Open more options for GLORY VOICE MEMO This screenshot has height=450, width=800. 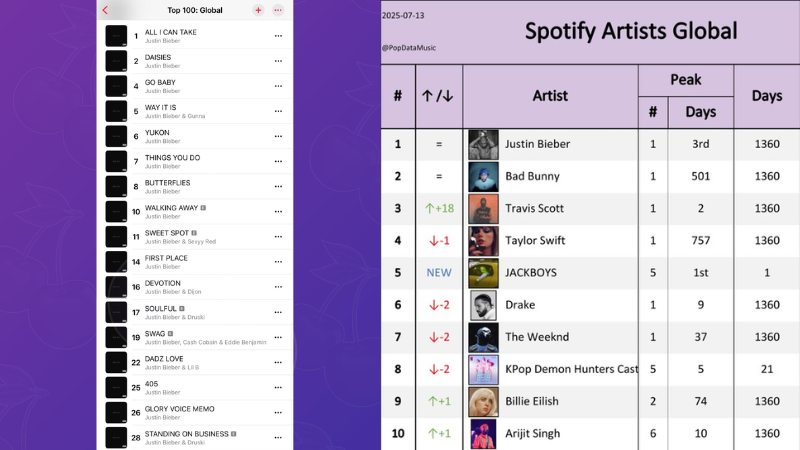pos(278,412)
